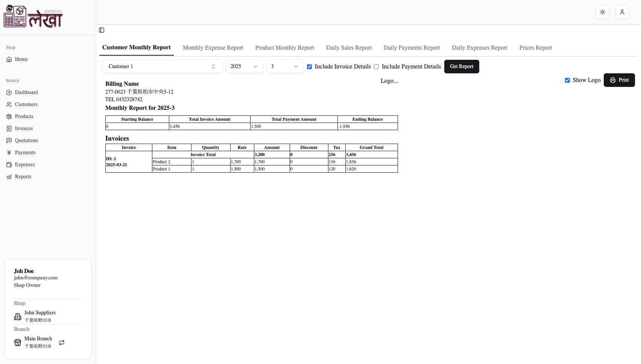The image size is (641, 364).
Task: Collapse the sidebar with the panel toggle
Action: (x=101, y=30)
